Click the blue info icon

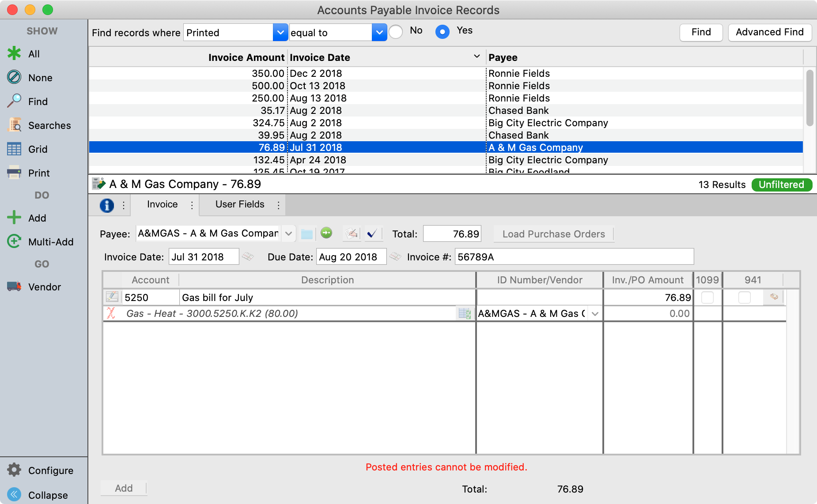pyautogui.click(x=107, y=205)
